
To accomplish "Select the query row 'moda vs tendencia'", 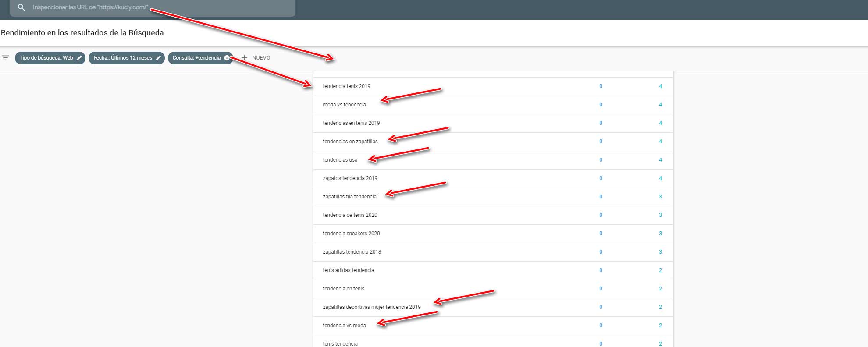I will (344, 105).
